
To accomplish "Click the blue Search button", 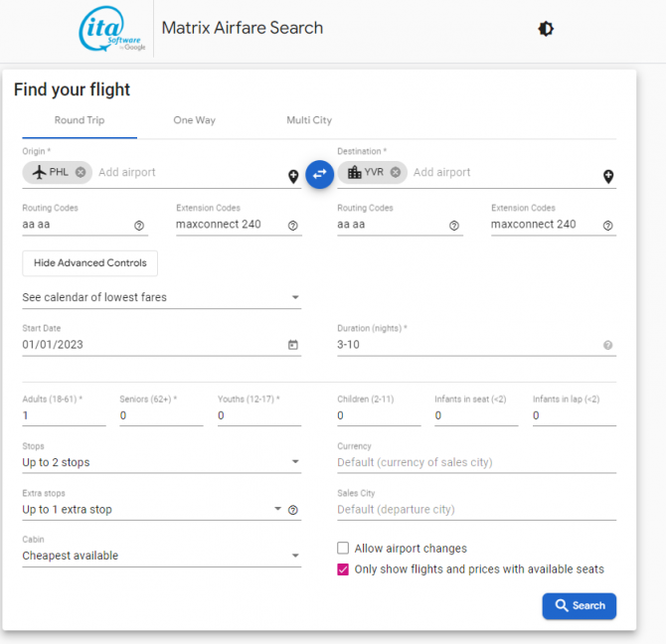I will point(579,606).
